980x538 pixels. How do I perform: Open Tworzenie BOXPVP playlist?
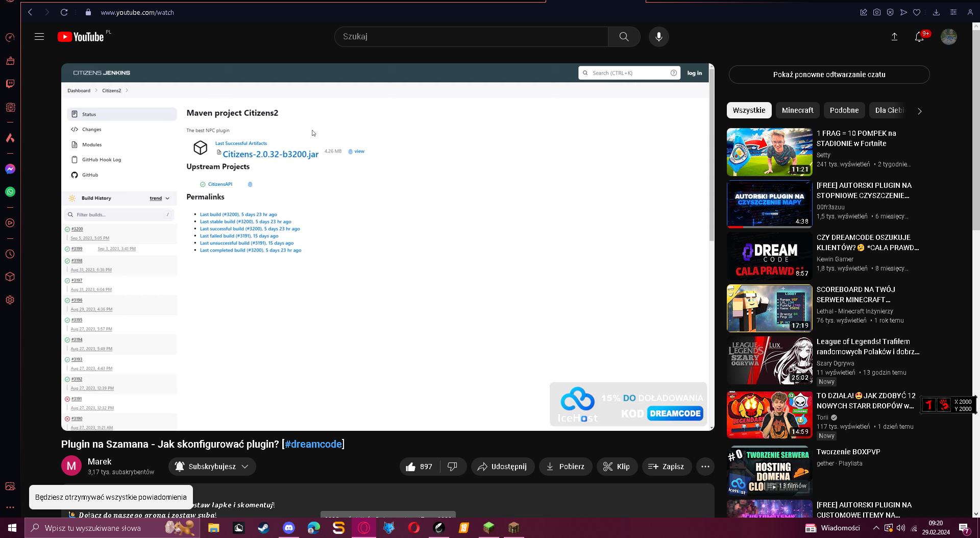(848, 452)
